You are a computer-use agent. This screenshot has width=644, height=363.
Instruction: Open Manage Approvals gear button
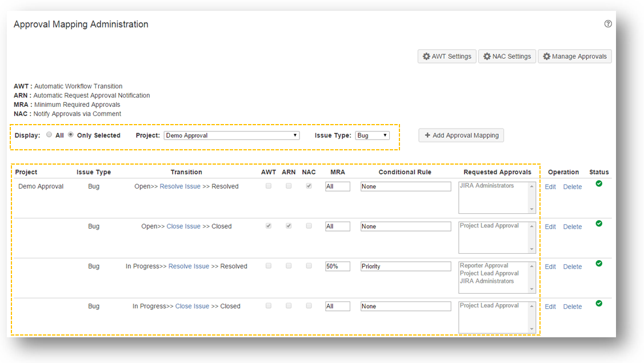(x=574, y=57)
